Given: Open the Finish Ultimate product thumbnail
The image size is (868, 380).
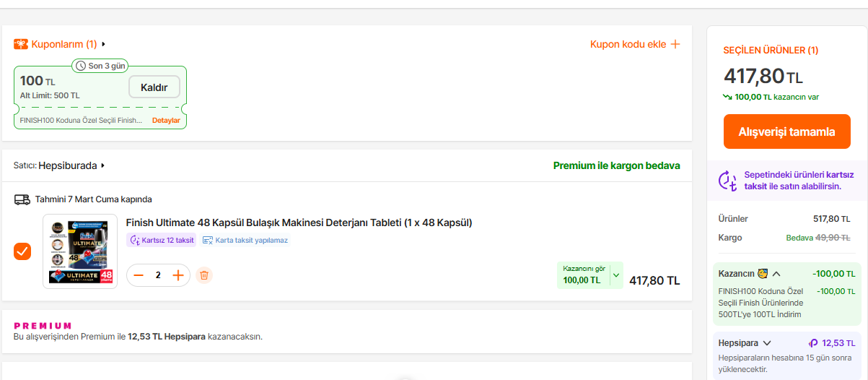Looking at the screenshot, I should (x=79, y=251).
